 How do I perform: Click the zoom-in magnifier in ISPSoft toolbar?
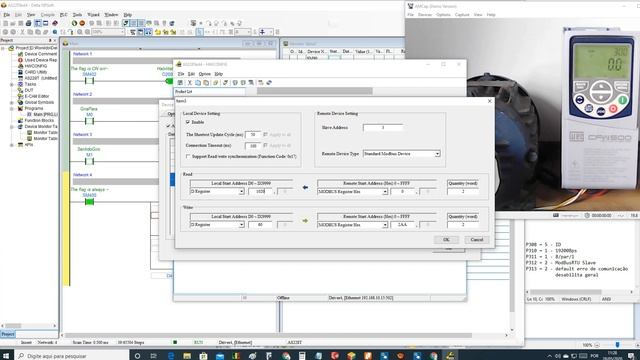[x=80, y=32]
